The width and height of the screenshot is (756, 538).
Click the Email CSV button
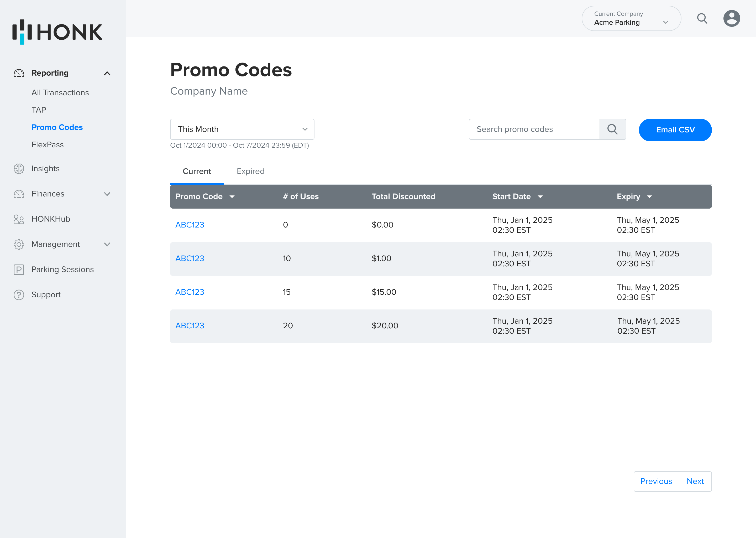tap(675, 130)
